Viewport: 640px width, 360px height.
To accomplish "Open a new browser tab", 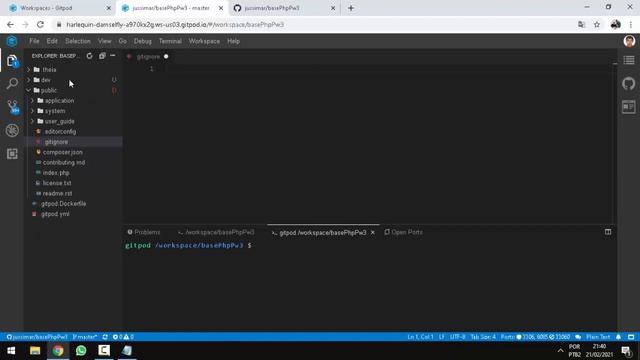I will pyautogui.click(x=351, y=8).
